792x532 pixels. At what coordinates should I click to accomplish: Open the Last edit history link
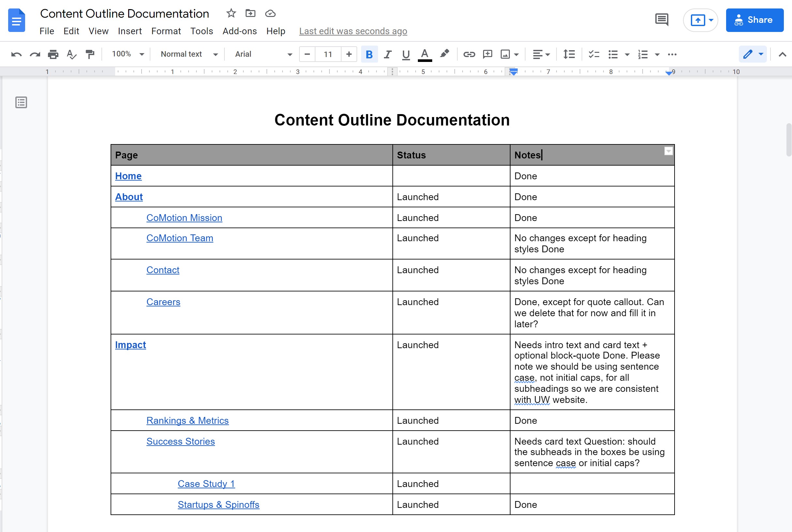coord(353,31)
